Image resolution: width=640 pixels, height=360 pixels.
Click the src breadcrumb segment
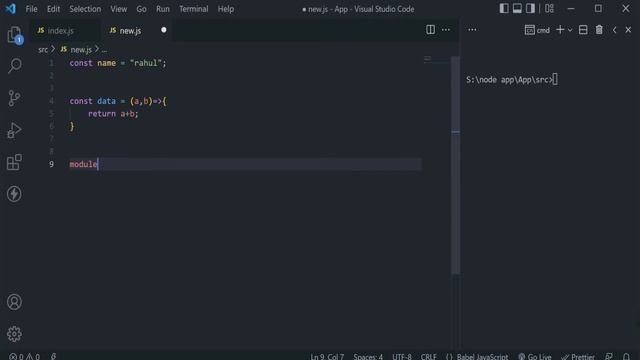point(43,50)
